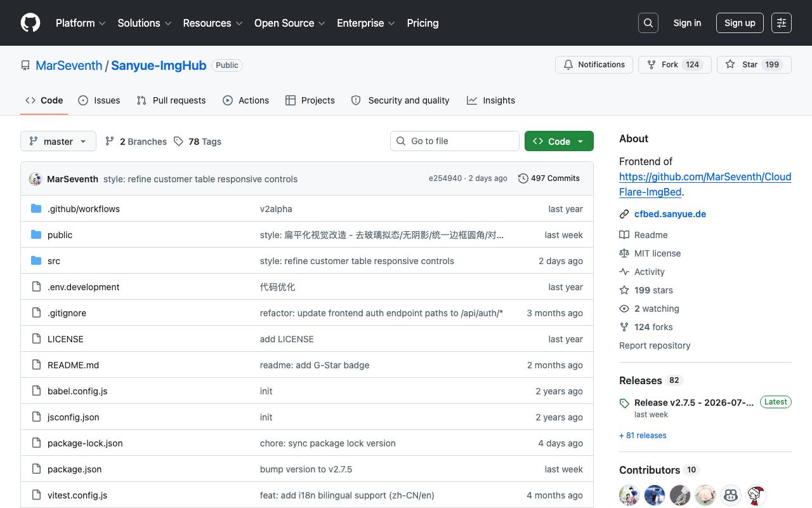Open the Code tab
This screenshot has width=812, height=508.
(44, 100)
